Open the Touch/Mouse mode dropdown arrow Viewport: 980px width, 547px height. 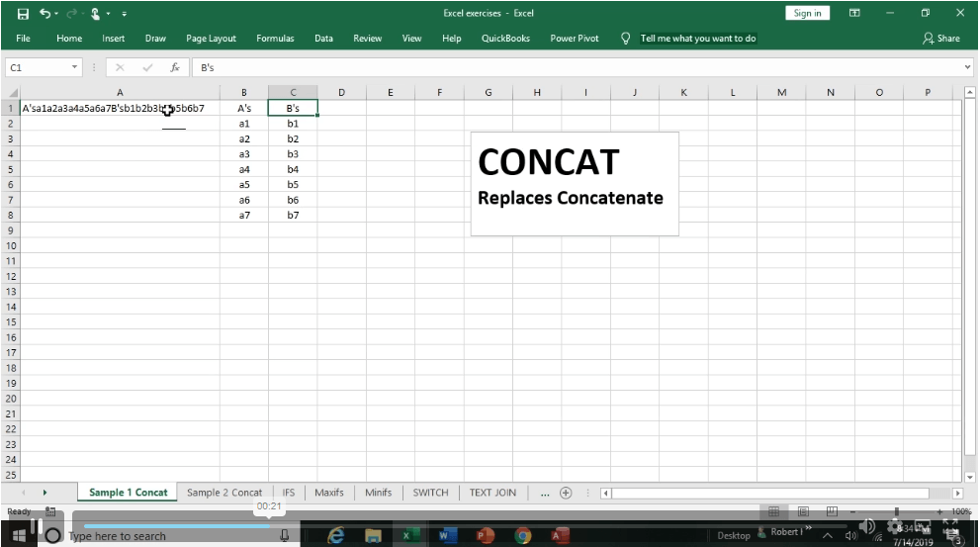pos(108,13)
